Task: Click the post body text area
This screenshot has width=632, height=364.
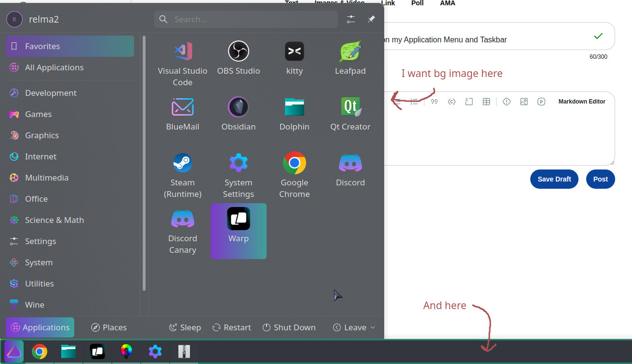Action: (499, 138)
